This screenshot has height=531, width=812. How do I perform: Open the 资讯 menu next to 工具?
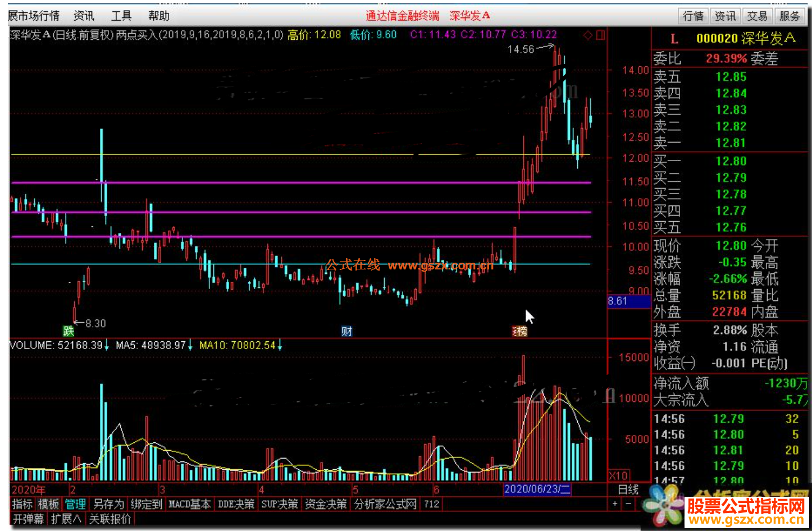click(84, 16)
